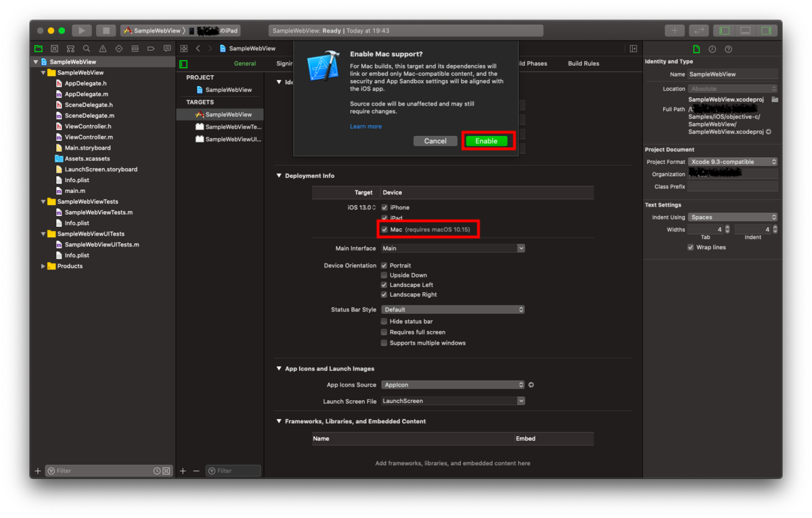Switch to the Build Rules tab
The image size is (812, 518).
pyautogui.click(x=583, y=64)
